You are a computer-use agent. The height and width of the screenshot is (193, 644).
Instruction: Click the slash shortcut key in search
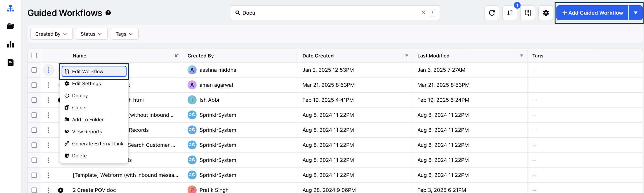432,13
